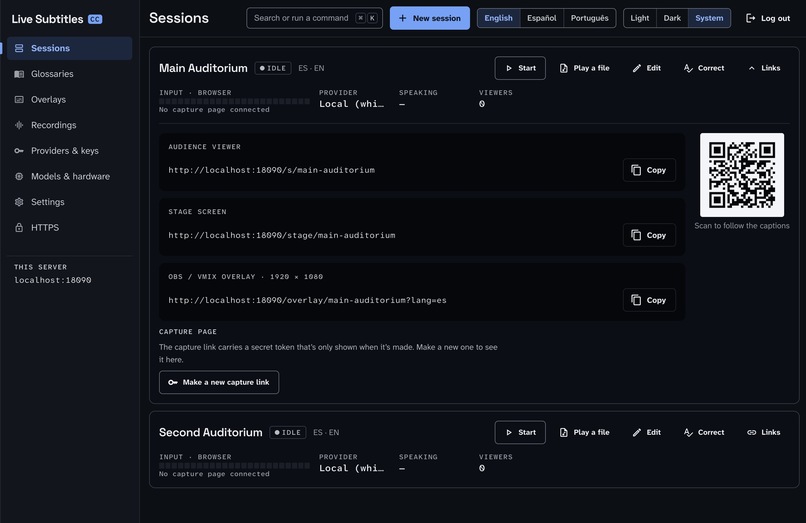The height and width of the screenshot is (523, 806).
Task: Log out of Live Subtitles
Action: click(768, 18)
